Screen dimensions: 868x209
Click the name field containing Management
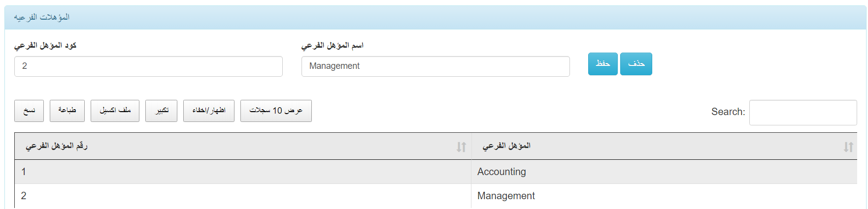(435, 66)
